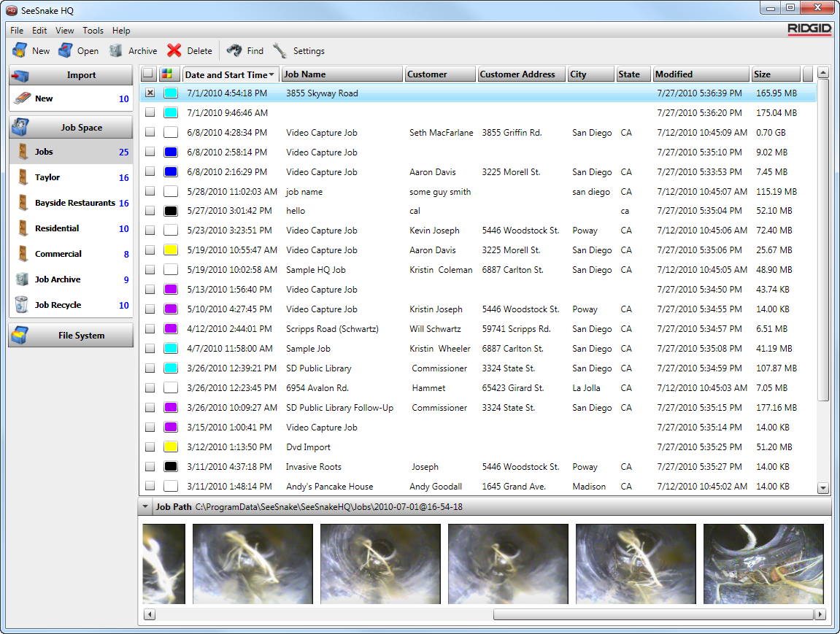Click the State column header
The height and width of the screenshot is (634, 840).
click(633, 74)
